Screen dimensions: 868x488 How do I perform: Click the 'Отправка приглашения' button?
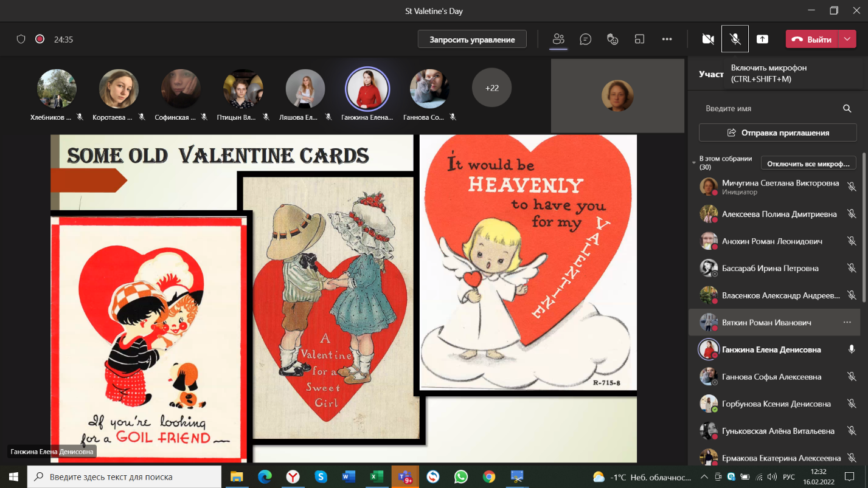click(x=778, y=132)
